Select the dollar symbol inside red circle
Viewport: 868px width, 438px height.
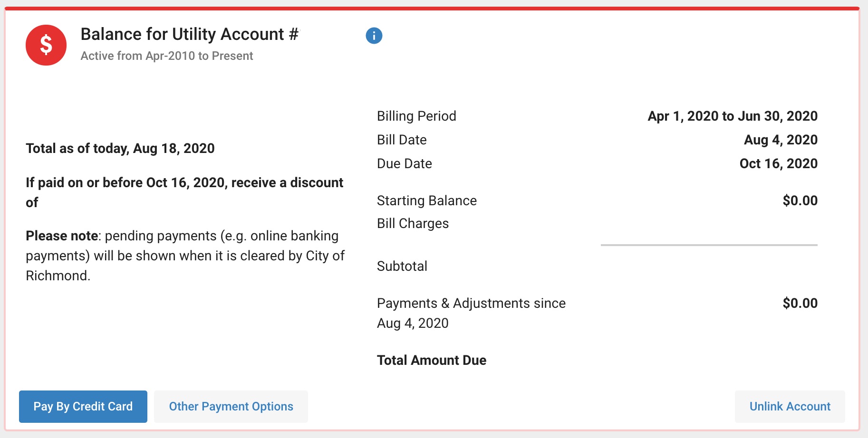(46, 44)
